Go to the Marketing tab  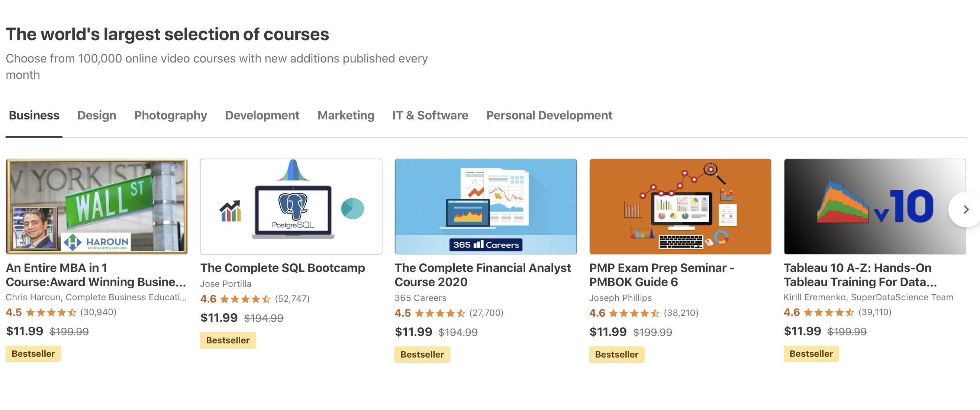point(346,115)
